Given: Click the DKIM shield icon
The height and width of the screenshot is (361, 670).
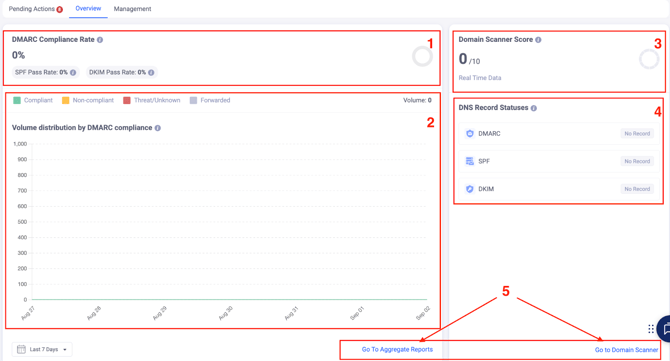Looking at the screenshot, I should coord(470,189).
